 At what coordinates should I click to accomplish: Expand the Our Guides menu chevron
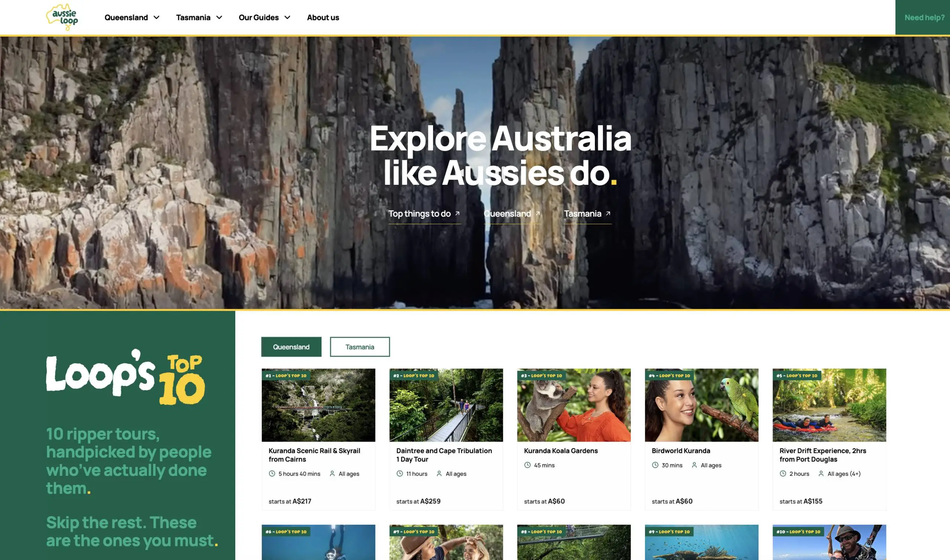[x=287, y=17]
